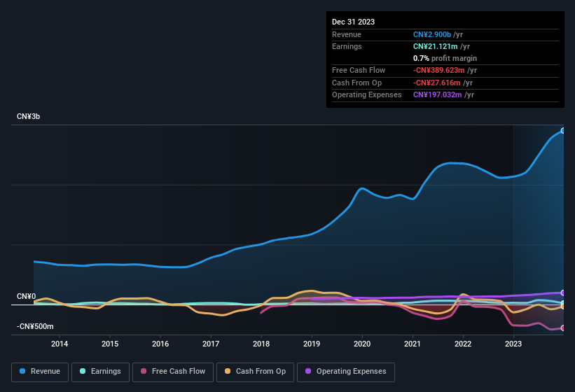Click the 2017 x-axis label
Image resolution: width=575 pixels, height=392 pixels.
click(211, 344)
